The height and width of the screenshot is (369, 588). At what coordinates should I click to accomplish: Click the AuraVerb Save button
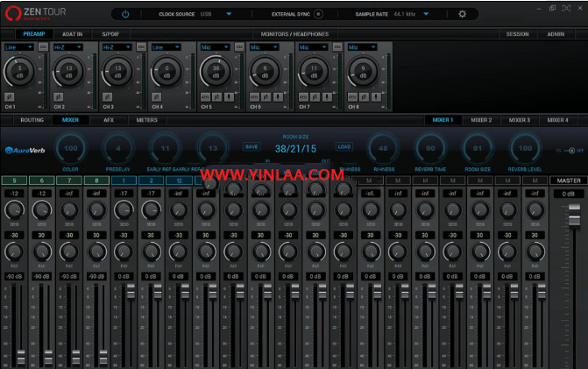tap(251, 146)
